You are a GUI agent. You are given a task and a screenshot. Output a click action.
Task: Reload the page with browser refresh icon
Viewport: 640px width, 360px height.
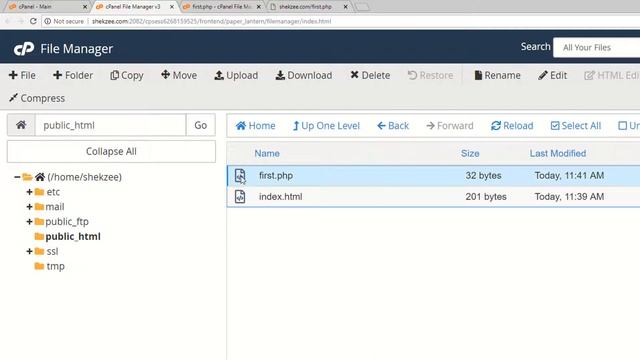point(33,21)
